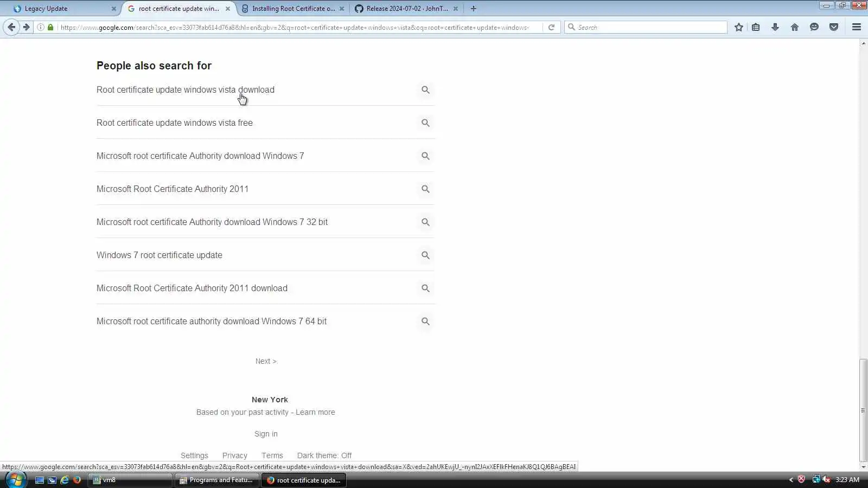Open 'authority download Windows 7 64 bit' suggestion
The height and width of the screenshot is (488, 868).
[x=212, y=322]
